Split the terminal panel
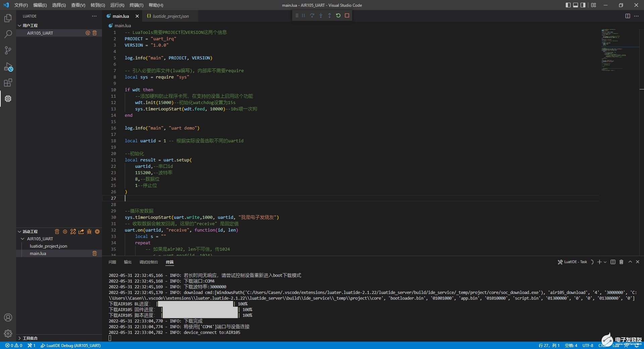This screenshot has height=349, width=644. coord(613,262)
